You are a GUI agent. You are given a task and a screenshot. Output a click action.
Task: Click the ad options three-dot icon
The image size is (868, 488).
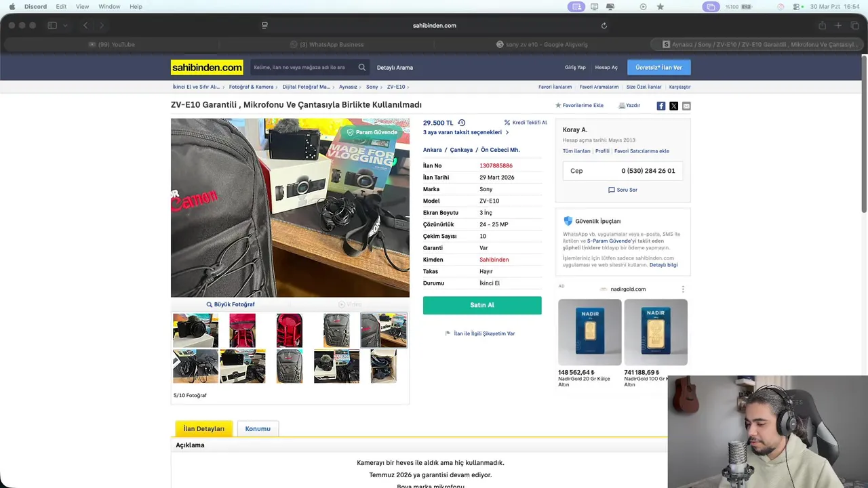(x=683, y=289)
